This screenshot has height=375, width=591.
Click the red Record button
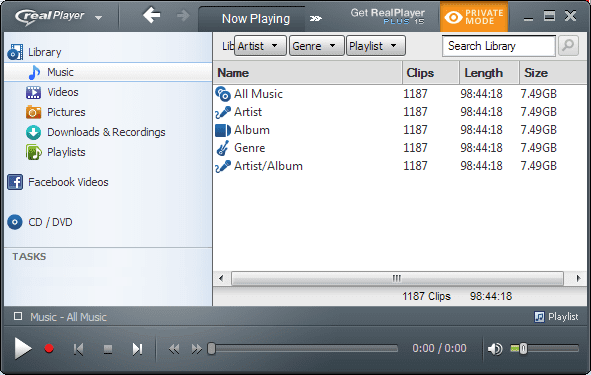point(49,348)
